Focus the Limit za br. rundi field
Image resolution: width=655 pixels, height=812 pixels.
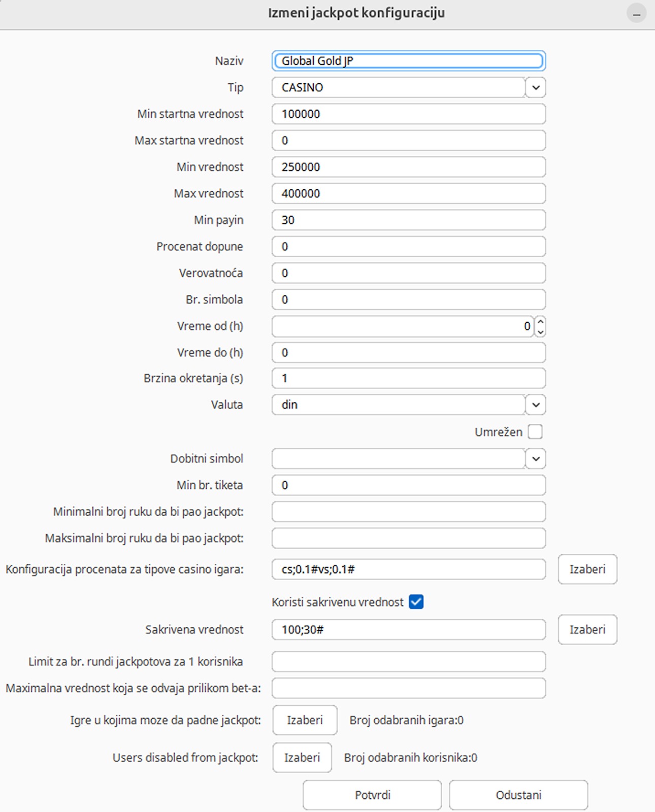pos(409,662)
